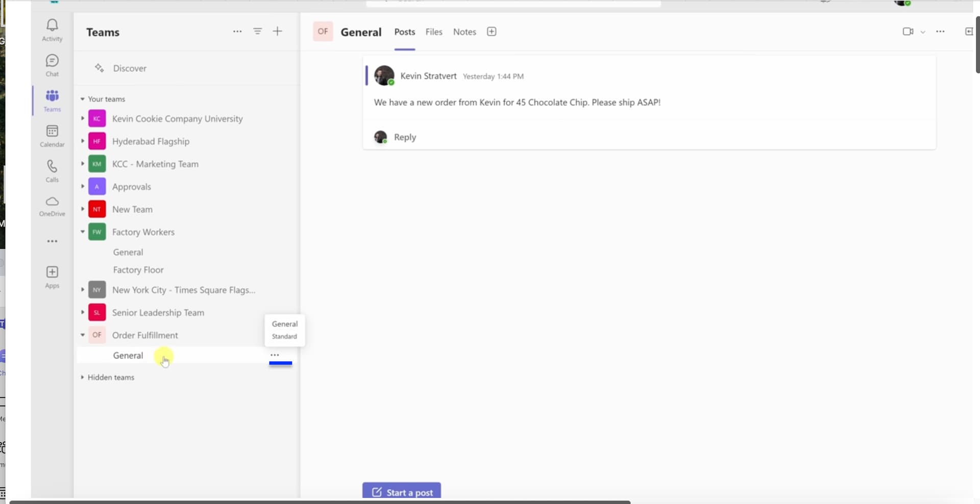980x504 pixels.
Task: Click the Discover sparkle icon
Action: (100, 68)
